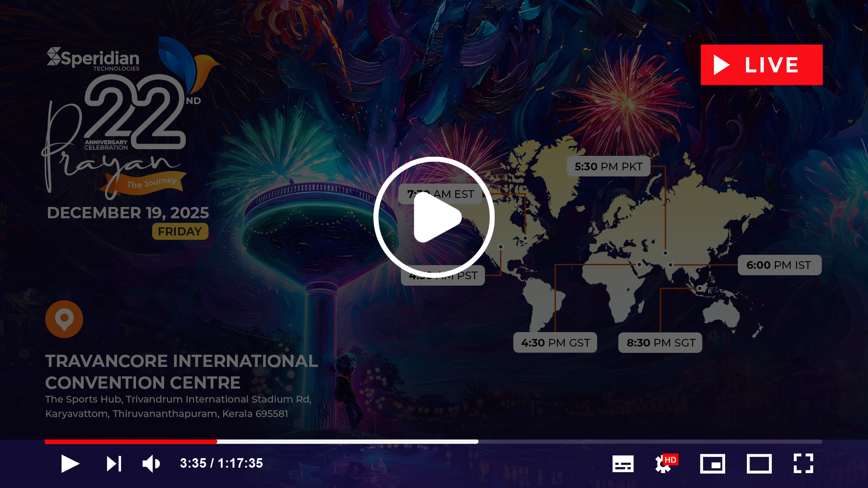The height and width of the screenshot is (488, 868).
Task: Open HD quality settings gear
Action: tap(665, 464)
